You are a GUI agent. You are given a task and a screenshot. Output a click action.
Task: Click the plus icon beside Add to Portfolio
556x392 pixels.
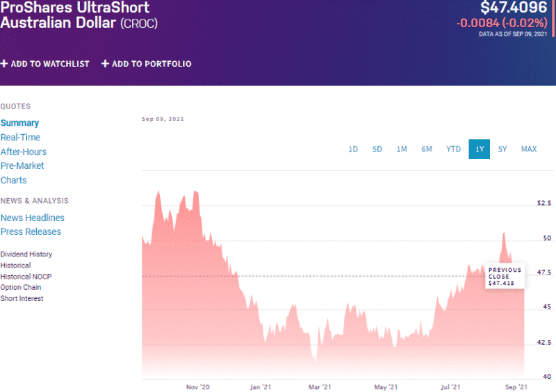click(x=106, y=64)
